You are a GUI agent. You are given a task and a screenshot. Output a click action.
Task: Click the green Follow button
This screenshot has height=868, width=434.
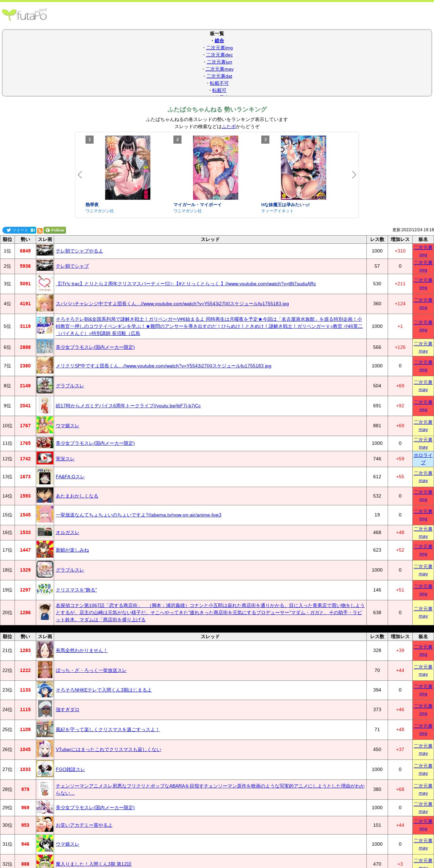coord(55,230)
